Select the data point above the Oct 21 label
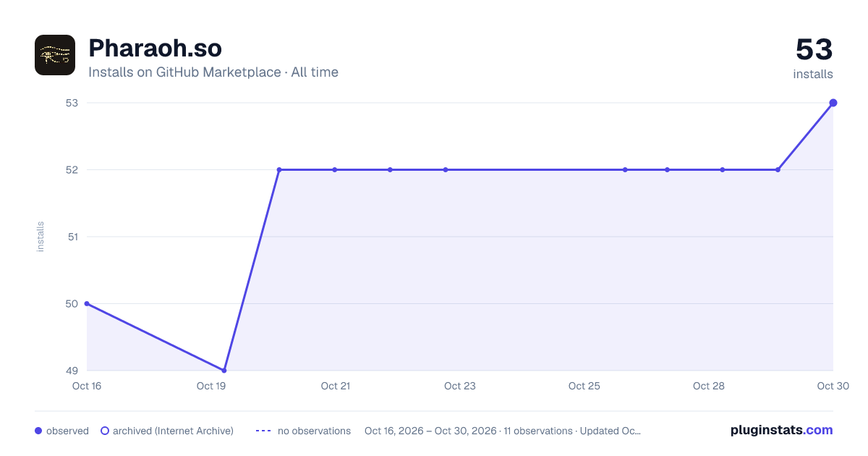868x456 pixels. coord(335,170)
